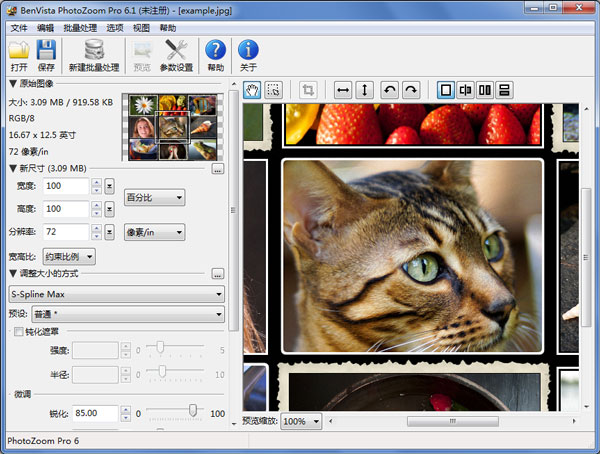Open the width field's preset arrow button
This screenshot has height=454, width=600.
pos(109,186)
